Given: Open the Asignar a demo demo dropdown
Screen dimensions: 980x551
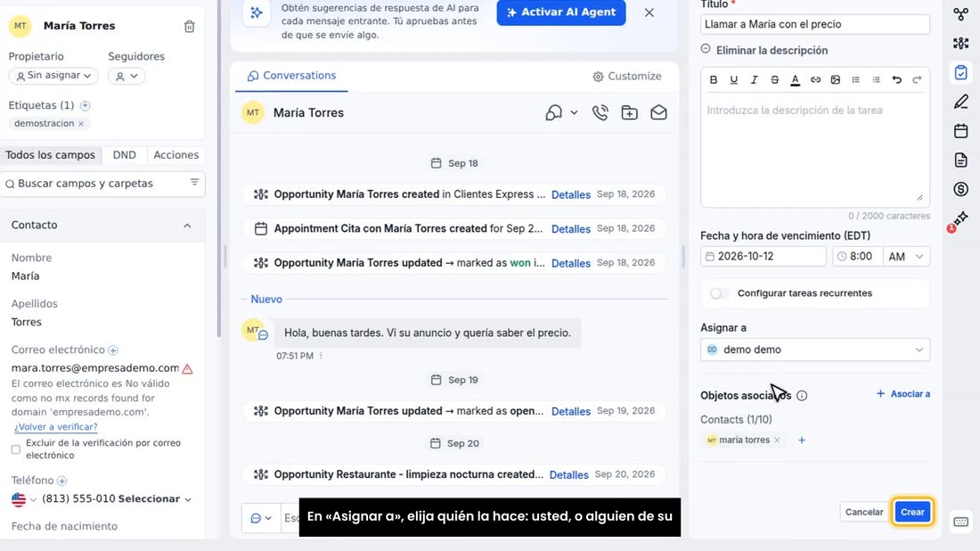Looking at the screenshot, I should [x=815, y=350].
